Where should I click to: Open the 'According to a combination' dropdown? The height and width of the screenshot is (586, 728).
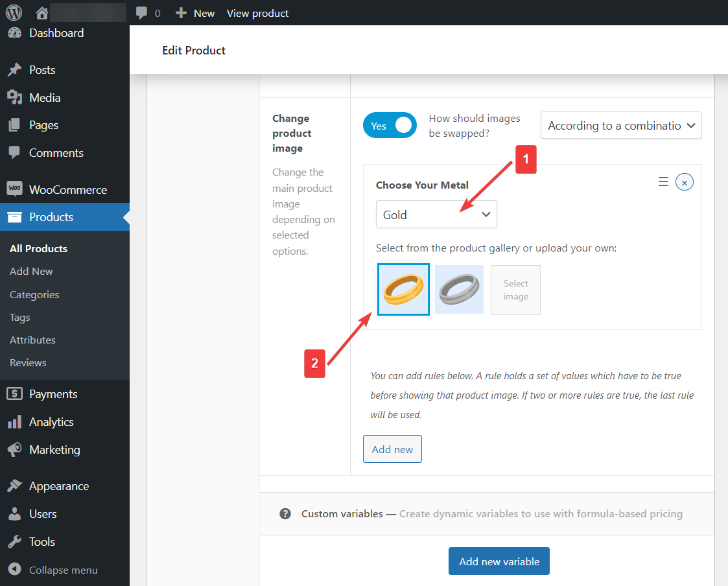point(621,125)
